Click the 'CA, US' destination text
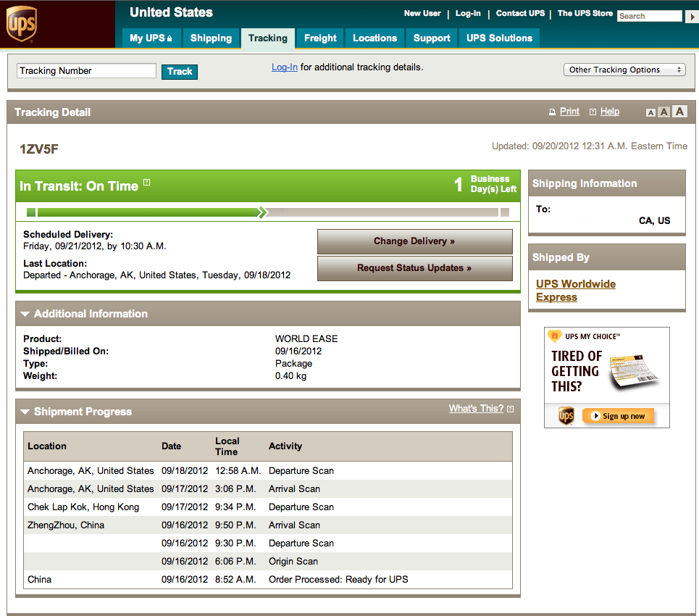This screenshot has height=616, width=699. (x=654, y=221)
